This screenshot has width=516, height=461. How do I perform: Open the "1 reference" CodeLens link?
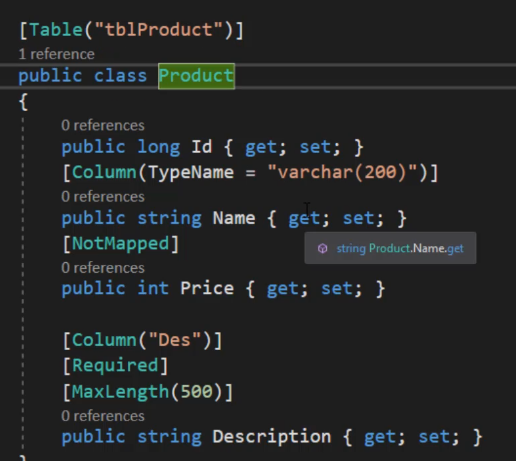57,54
